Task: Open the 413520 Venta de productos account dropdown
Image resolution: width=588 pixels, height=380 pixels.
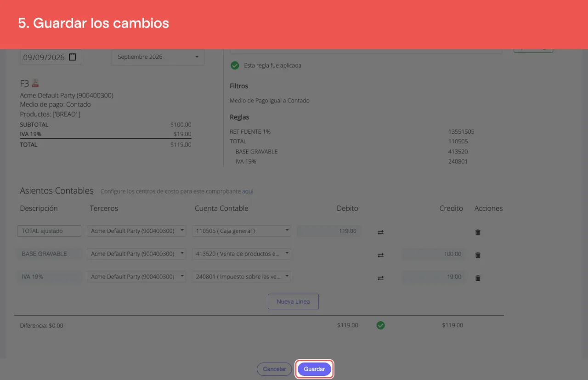Action: coord(241,254)
